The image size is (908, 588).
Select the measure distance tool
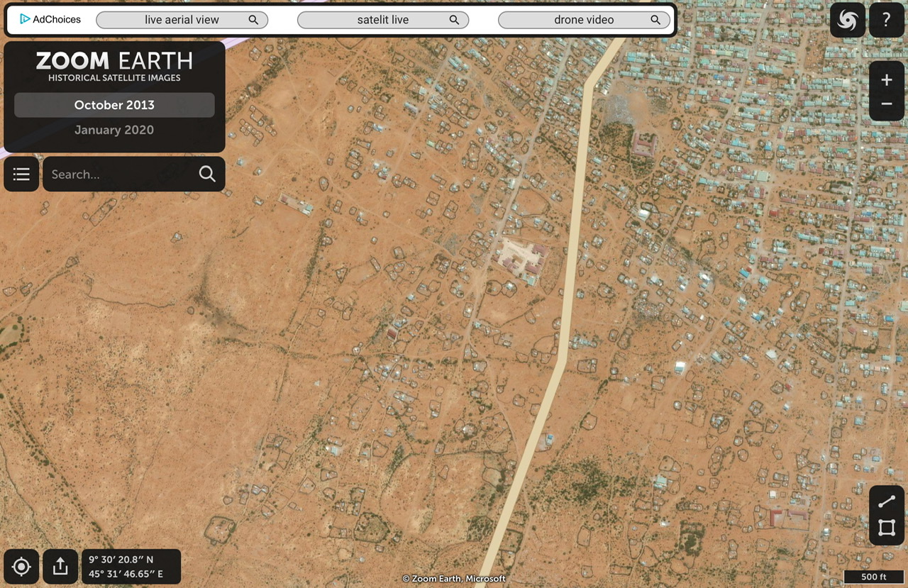coord(887,502)
